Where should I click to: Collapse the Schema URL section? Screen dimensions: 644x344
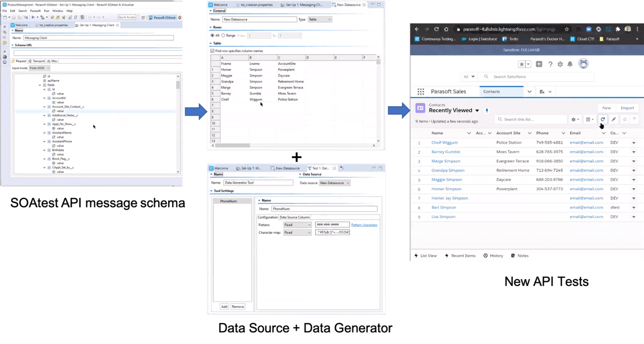[x=13, y=45]
